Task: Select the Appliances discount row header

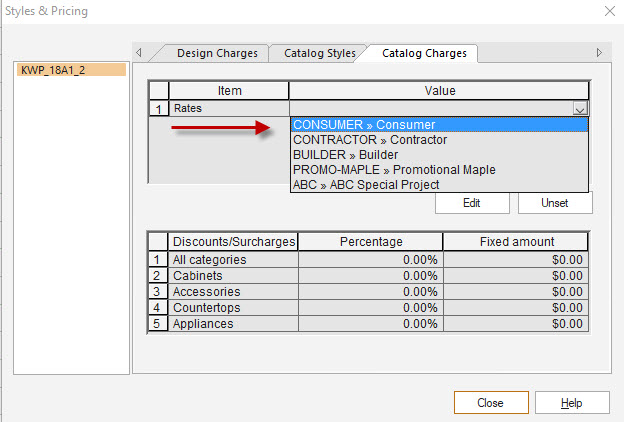Action: pos(157,324)
